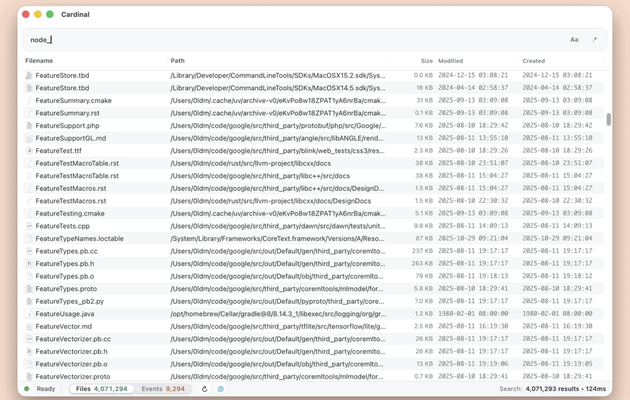
Task: Sort by the Created column header
Action: [x=534, y=61]
